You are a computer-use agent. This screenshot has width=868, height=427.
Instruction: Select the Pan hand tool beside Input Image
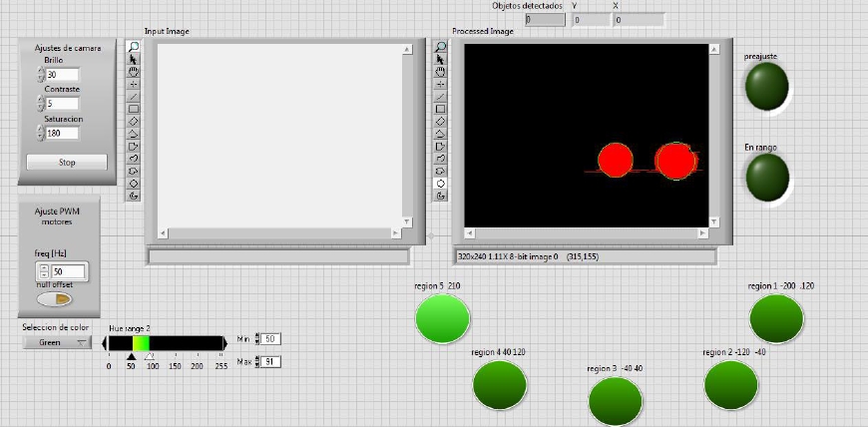134,72
